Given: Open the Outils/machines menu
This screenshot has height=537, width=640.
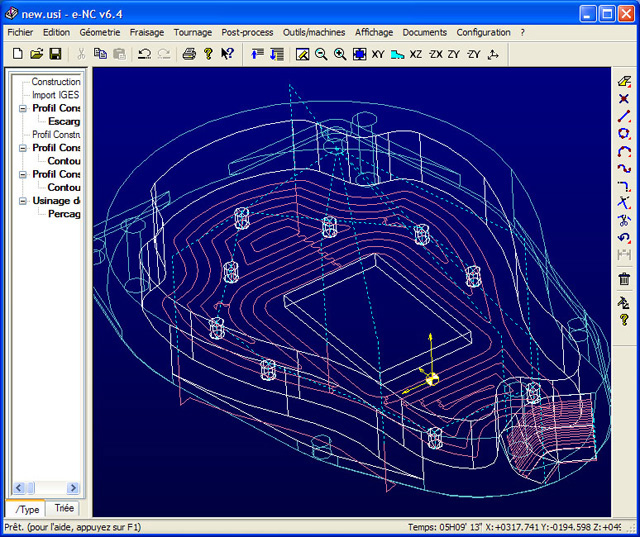Looking at the screenshot, I should point(314,33).
